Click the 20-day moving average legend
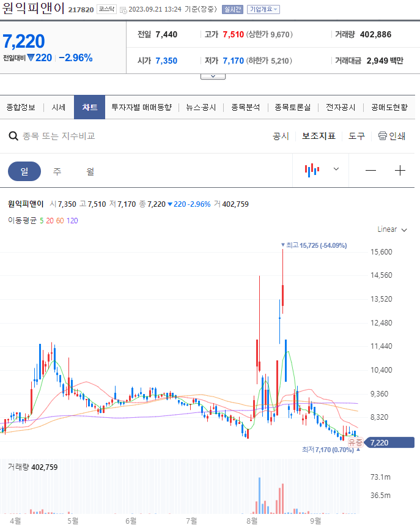This screenshot has width=420, height=528. click(x=50, y=221)
